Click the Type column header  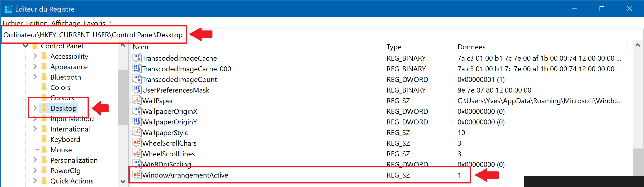(x=420, y=47)
